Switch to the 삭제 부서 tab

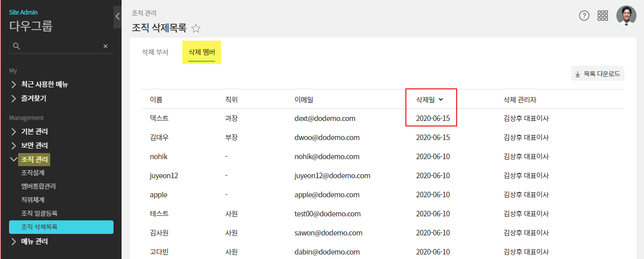pos(155,52)
